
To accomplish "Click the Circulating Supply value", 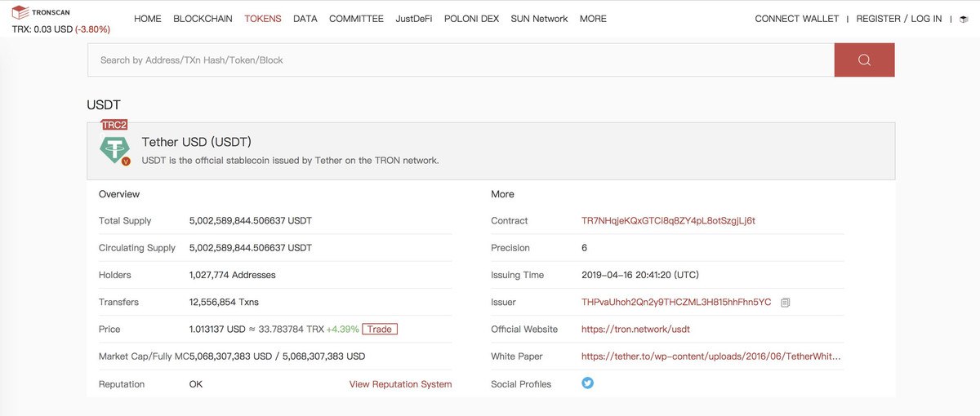I will click(250, 248).
